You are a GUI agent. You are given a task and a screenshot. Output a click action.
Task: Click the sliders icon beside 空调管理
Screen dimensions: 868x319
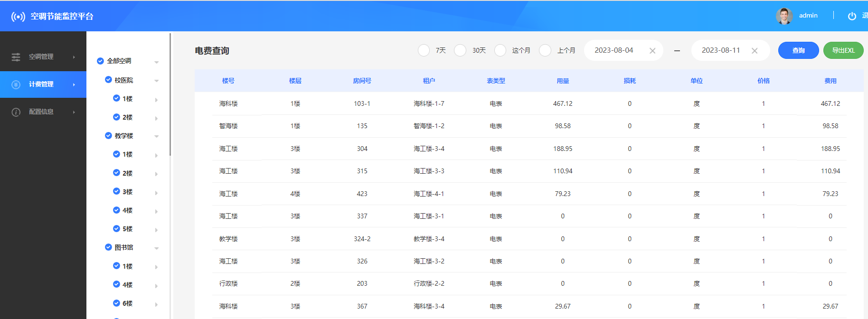[16, 57]
